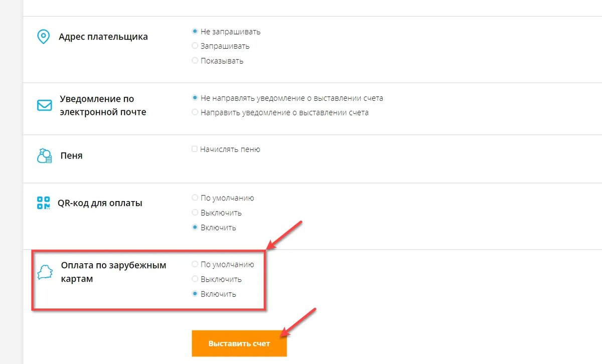Click the 'Уведомление по электронной почте' heading
The width and height of the screenshot is (602, 364).
(103, 106)
